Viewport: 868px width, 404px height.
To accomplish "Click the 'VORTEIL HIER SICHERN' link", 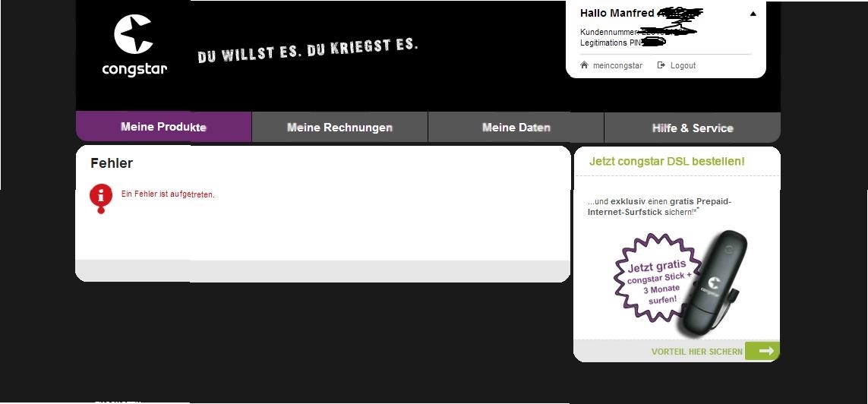I will point(696,352).
